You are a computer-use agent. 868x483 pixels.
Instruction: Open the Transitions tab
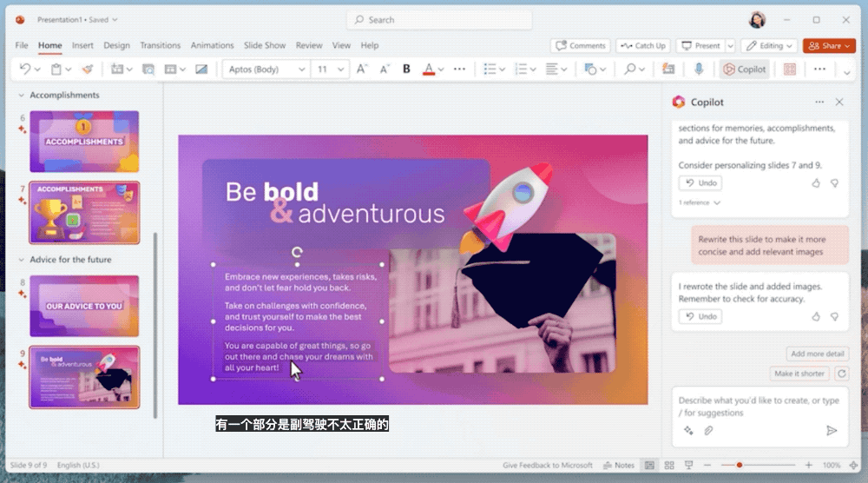(x=161, y=45)
